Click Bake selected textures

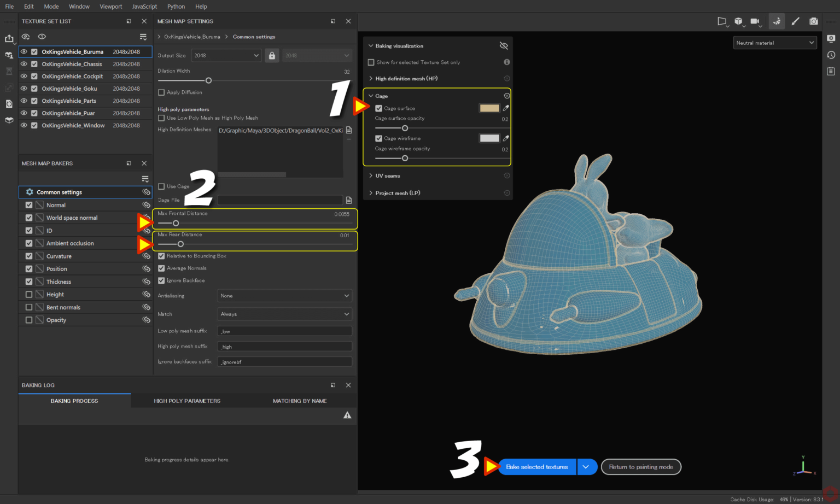pos(536,467)
